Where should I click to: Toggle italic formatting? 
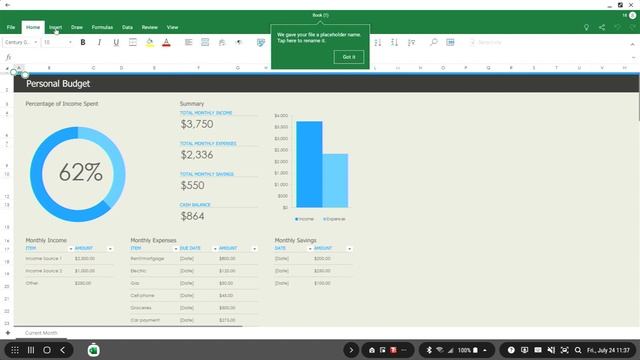(x=99, y=42)
